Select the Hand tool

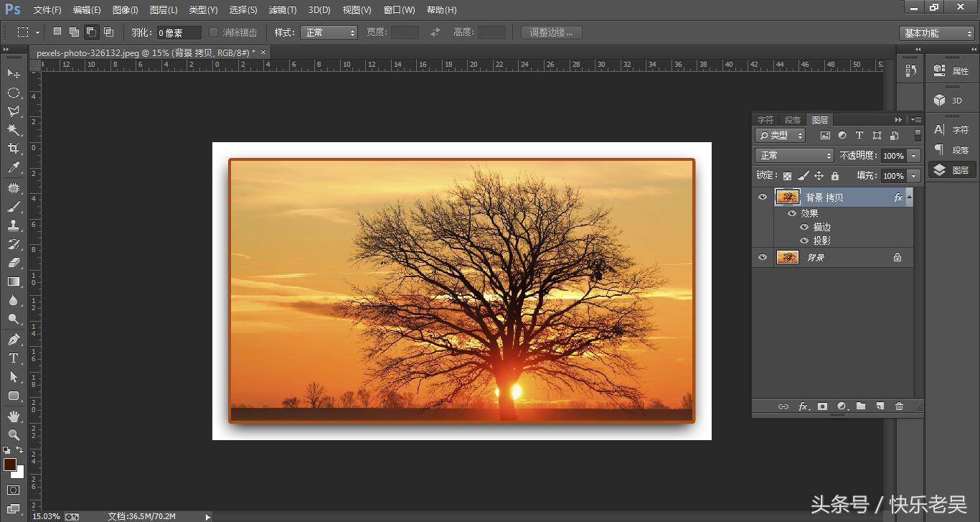coord(14,416)
